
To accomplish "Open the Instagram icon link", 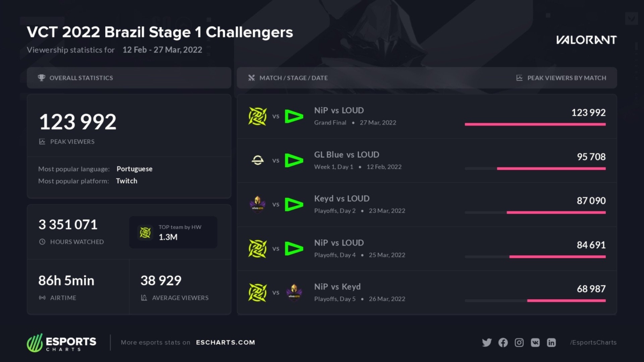I will (x=519, y=343).
